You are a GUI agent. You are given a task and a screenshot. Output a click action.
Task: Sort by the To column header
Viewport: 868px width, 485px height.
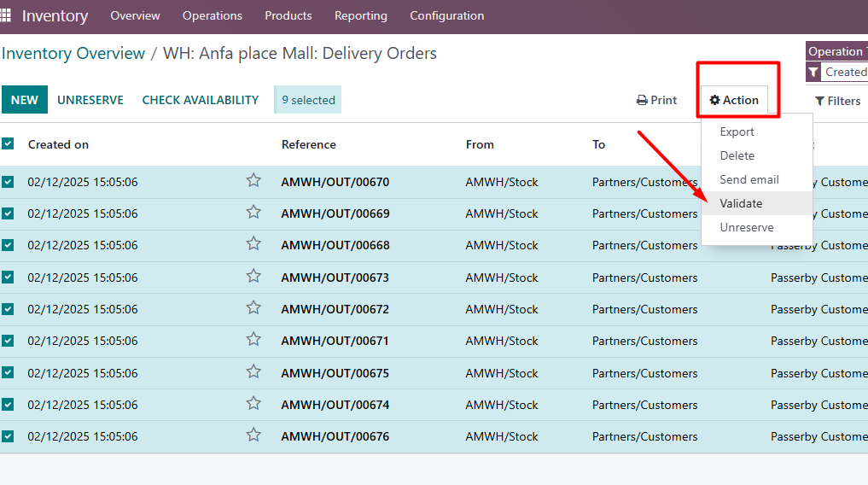(x=598, y=144)
